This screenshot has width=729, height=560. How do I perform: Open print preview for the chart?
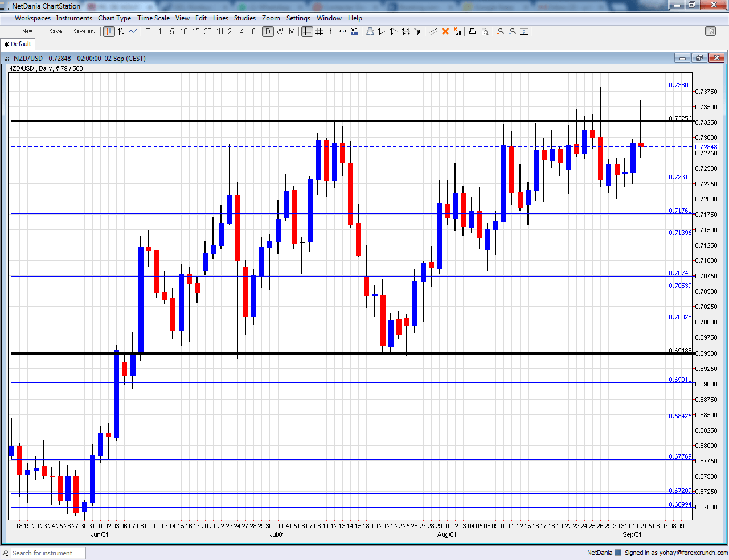[x=485, y=31]
